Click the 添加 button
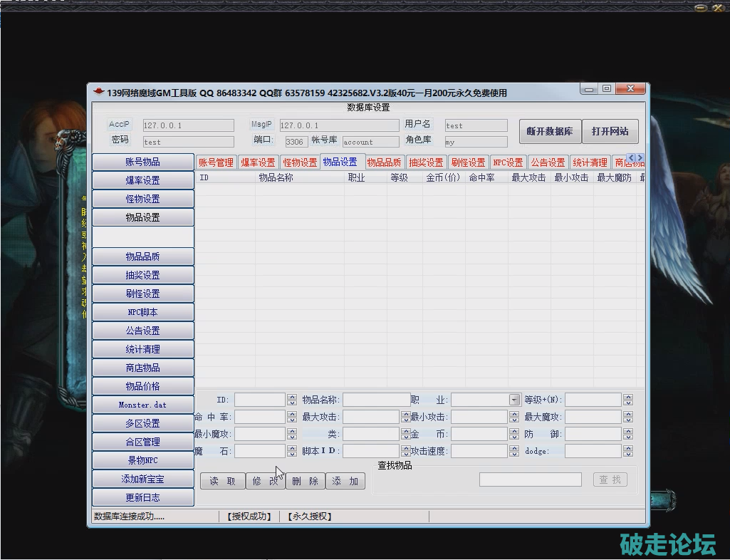Image resolution: width=730 pixels, height=560 pixels. click(345, 482)
